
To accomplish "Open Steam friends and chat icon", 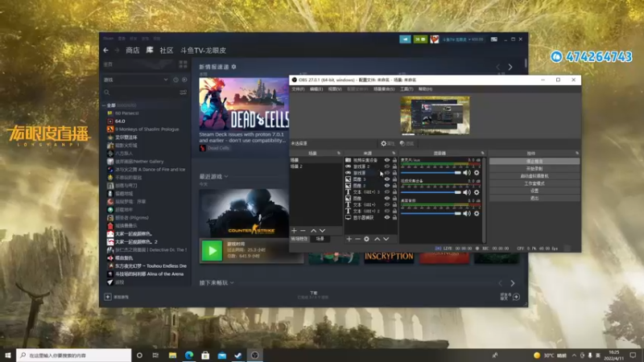I will click(510, 296).
